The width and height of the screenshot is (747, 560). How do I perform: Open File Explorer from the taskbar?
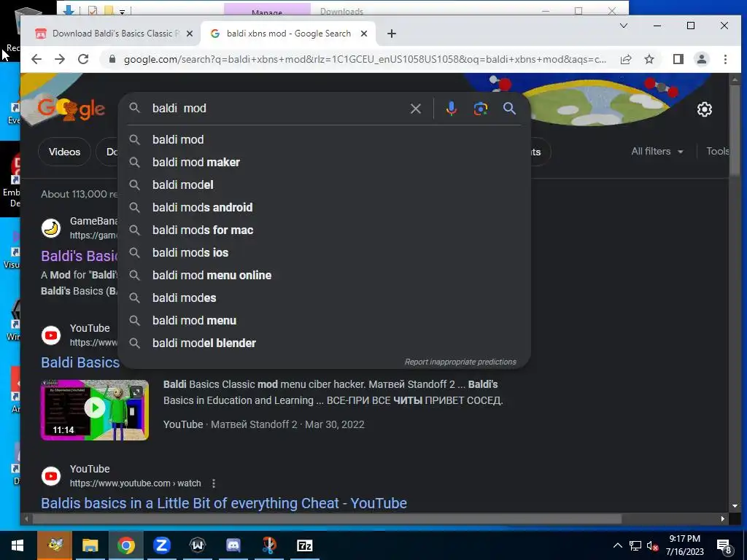[x=90, y=545]
